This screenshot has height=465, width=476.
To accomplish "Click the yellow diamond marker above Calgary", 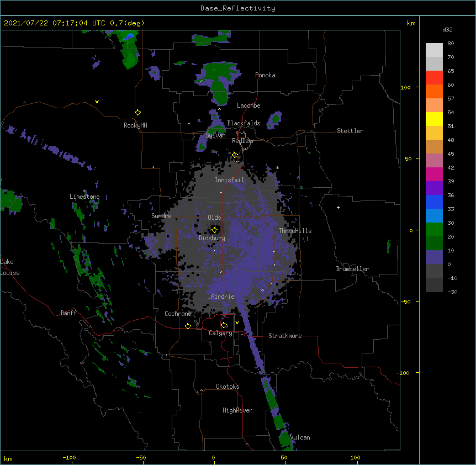I will tap(224, 325).
